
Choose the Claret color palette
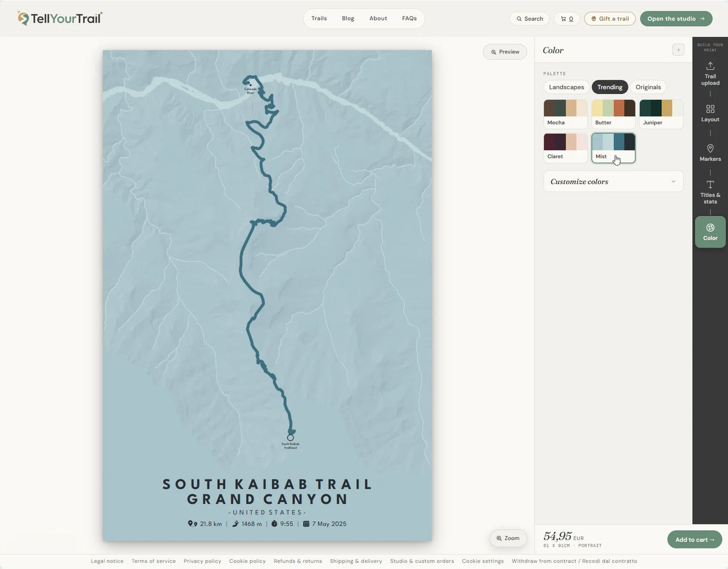pos(565,148)
